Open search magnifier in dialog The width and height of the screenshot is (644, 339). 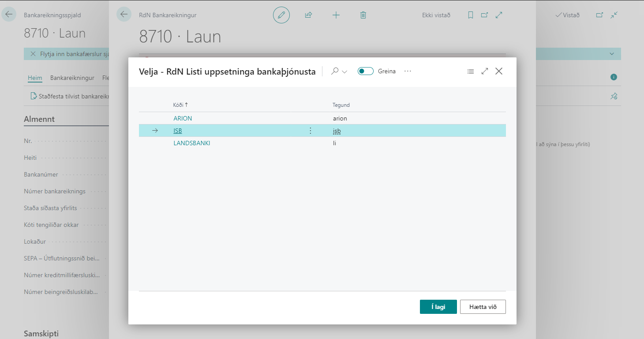pos(335,71)
